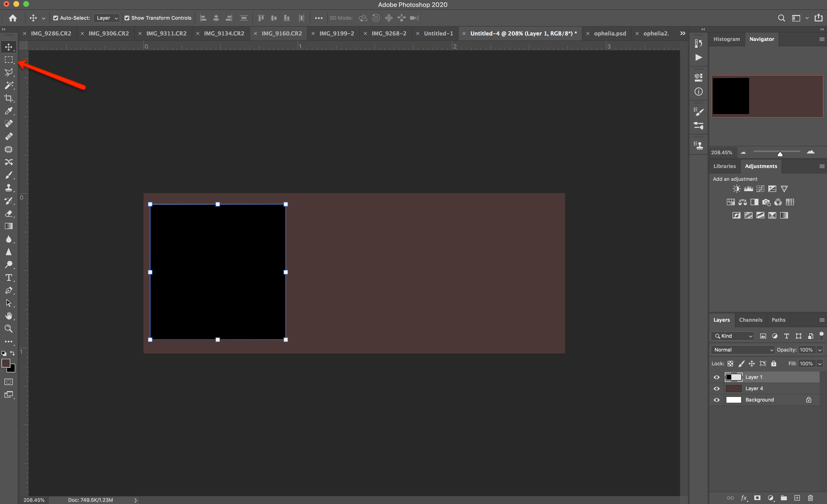This screenshot has height=504, width=827.
Task: Select the Hand tool
Action: pos(9,316)
